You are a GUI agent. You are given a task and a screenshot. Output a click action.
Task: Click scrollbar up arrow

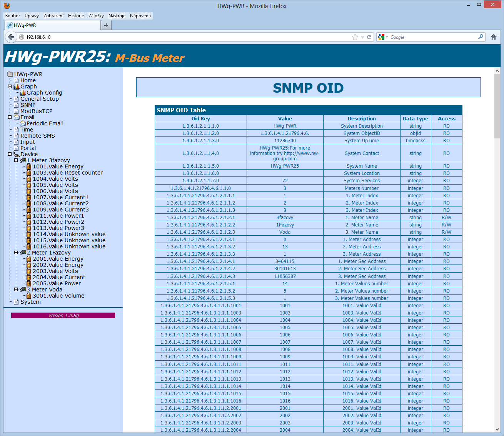[x=497, y=71]
